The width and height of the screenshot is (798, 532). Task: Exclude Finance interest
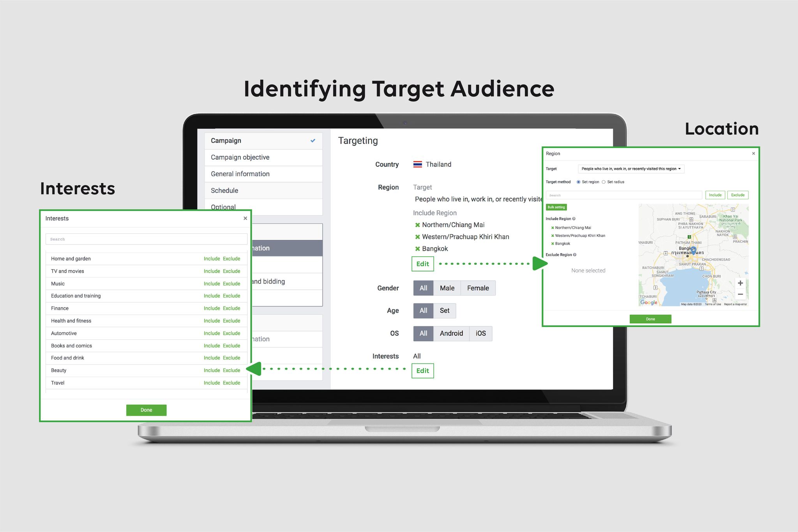(x=231, y=308)
